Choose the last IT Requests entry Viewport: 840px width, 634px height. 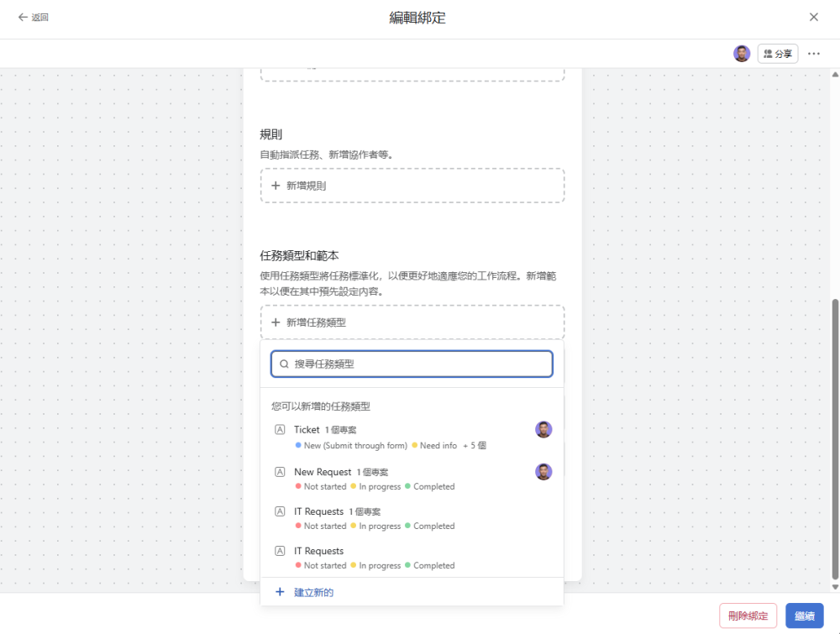point(319,551)
